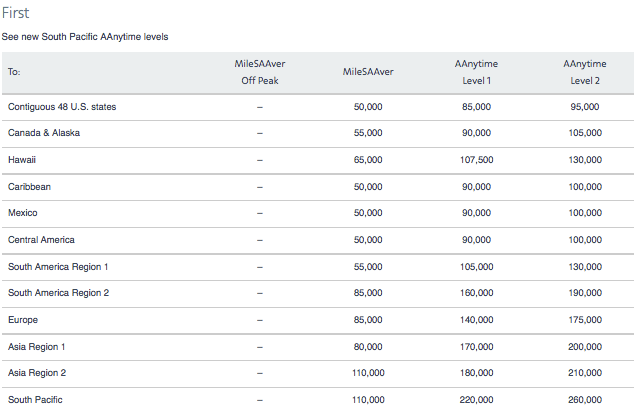Click the AAnytime Level 1 column header
Screen dimensions: 634x413
[x=476, y=72]
